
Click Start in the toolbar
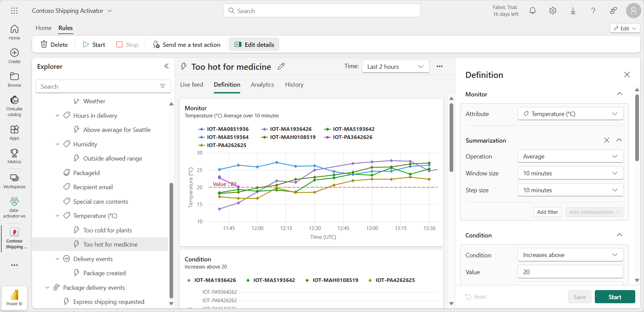(x=94, y=45)
